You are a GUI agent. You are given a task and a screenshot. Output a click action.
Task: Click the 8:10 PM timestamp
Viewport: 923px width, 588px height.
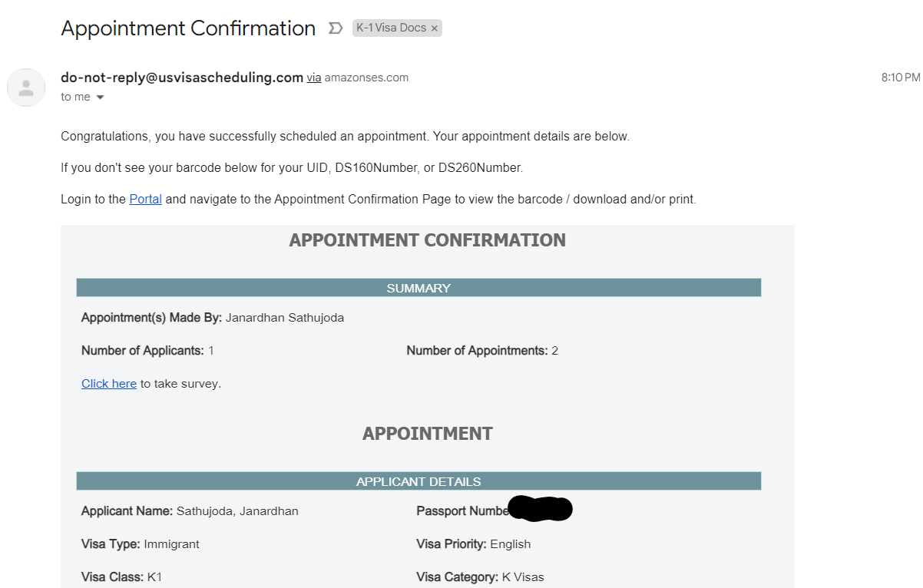900,78
